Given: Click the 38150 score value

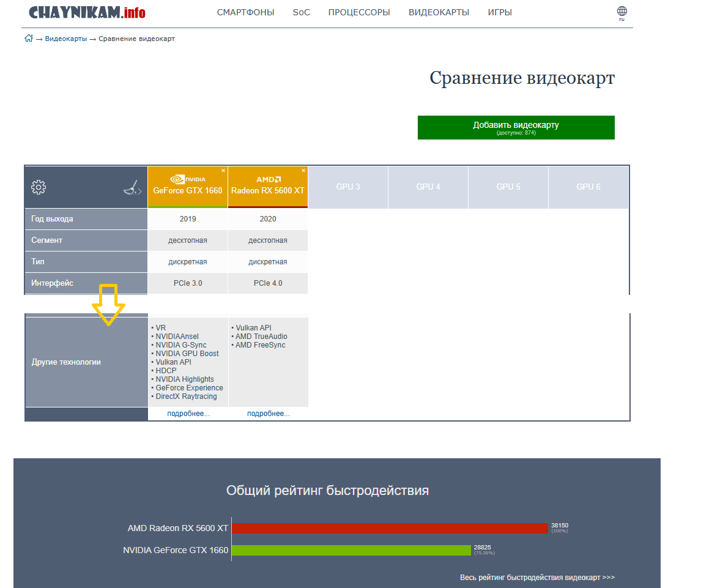Looking at the screenshot, I should [560, 526].
